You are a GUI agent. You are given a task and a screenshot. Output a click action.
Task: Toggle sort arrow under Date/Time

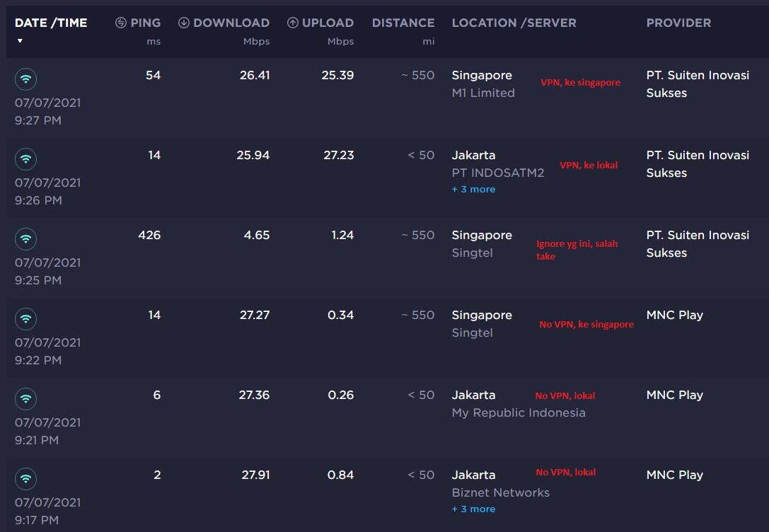(20, 41)
